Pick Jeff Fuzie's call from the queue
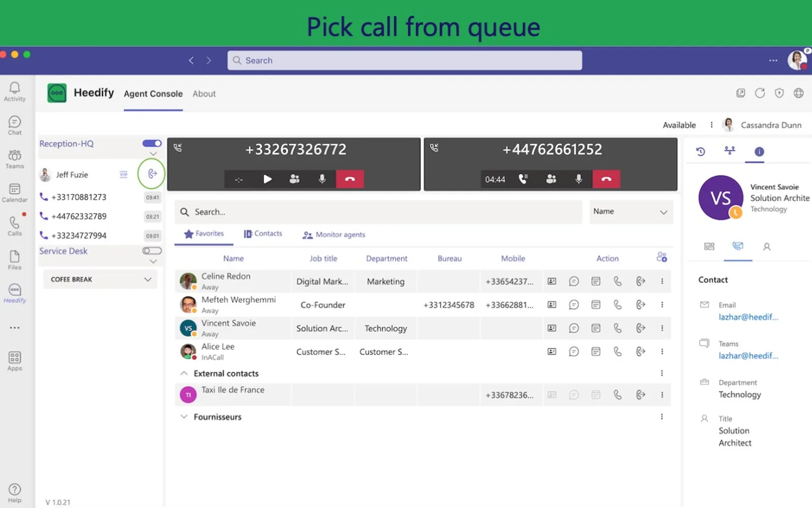812x508 pixels. pyautogui.click(x=152, y=174)
